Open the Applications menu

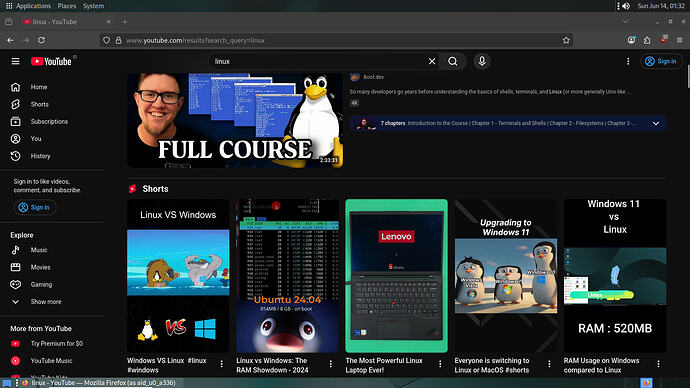(x=29, y=6)
